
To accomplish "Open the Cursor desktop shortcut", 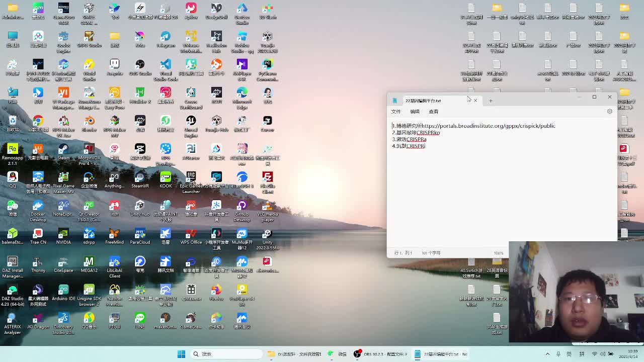I will [x=267, y=124].
